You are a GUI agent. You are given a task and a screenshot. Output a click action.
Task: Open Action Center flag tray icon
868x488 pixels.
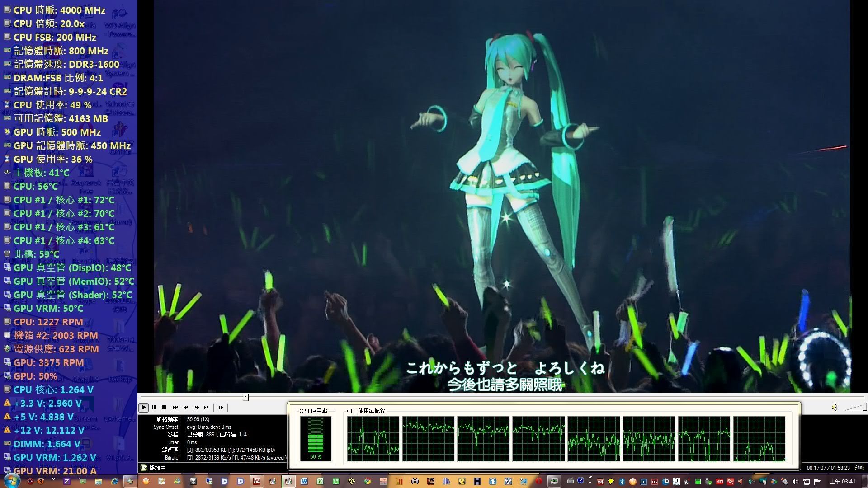pyautogui.click(x=817, y=482)
